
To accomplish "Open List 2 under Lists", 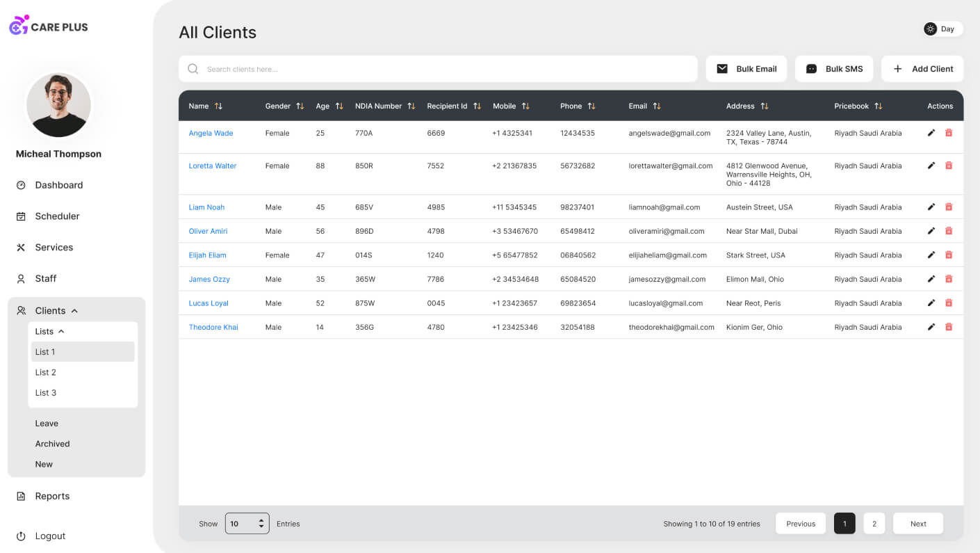I will [46, 372].
